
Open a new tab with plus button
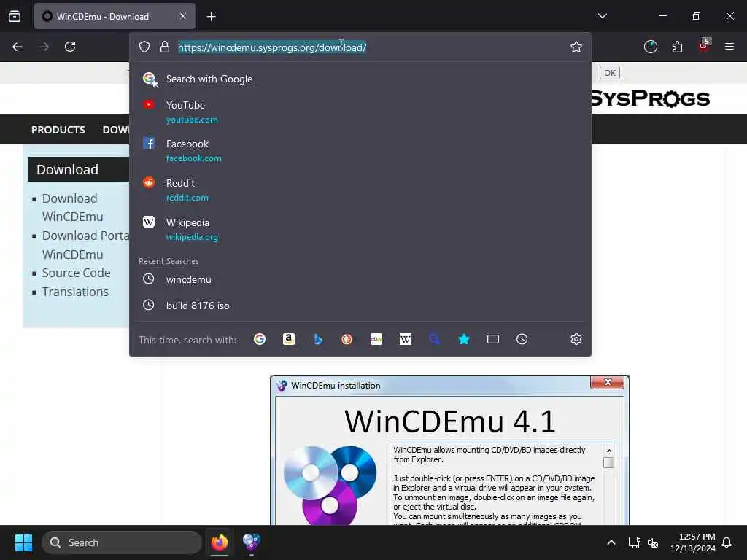click(211, 17)
